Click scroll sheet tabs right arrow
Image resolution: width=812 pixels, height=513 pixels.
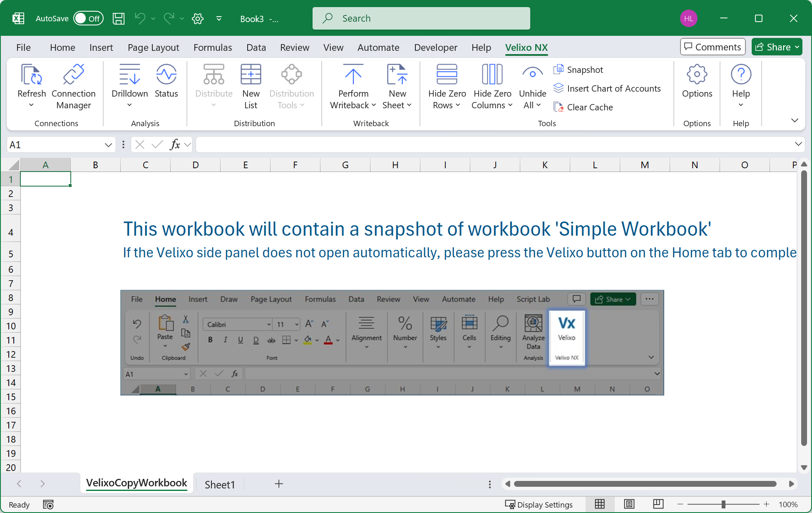click(x=42, y=484)
